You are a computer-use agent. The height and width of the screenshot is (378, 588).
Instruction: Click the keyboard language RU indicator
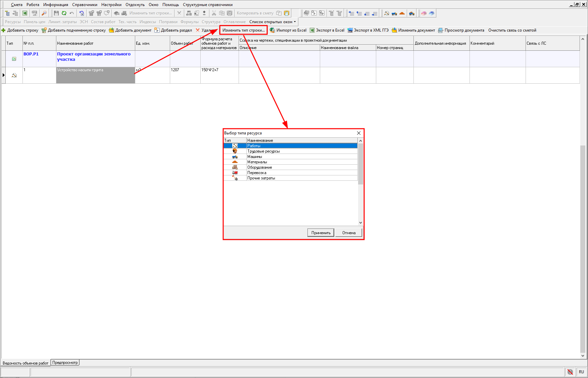[x=581, y=372]
